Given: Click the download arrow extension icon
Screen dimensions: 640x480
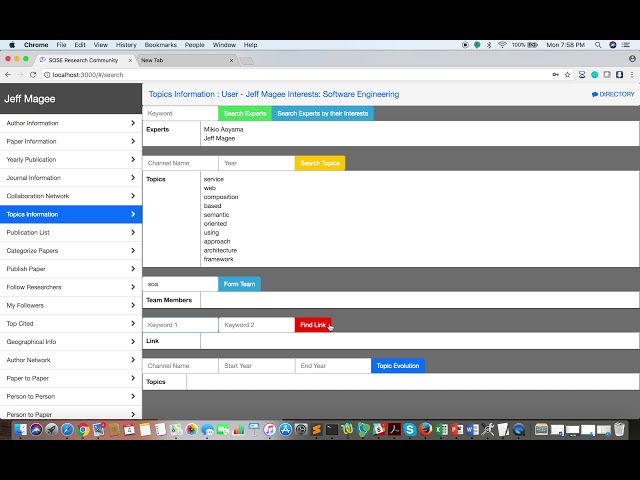Looking at the screenshot, I should click(620, 75).
